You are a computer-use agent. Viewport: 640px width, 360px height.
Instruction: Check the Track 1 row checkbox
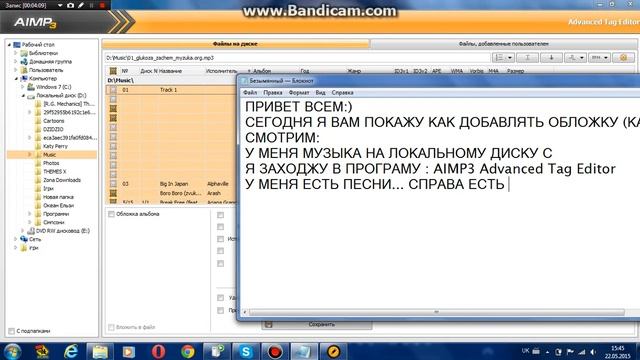tap(113, 90)
